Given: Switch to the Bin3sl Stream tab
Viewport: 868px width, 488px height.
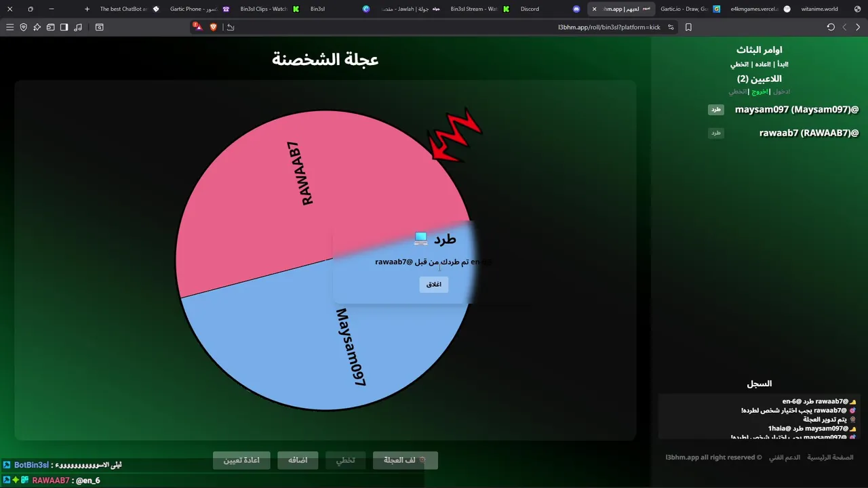Looking at the screenshot, I should (x=479, y=9).
